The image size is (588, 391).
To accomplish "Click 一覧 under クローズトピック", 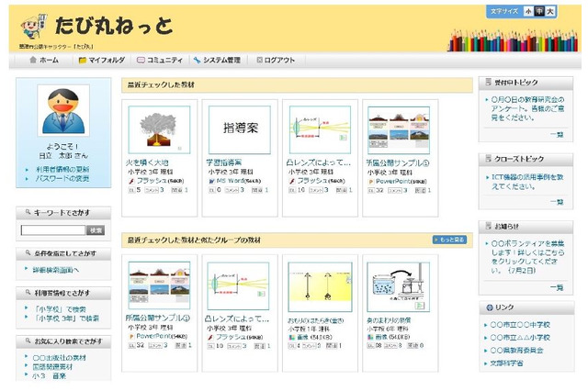I will [x=557, y=202].
